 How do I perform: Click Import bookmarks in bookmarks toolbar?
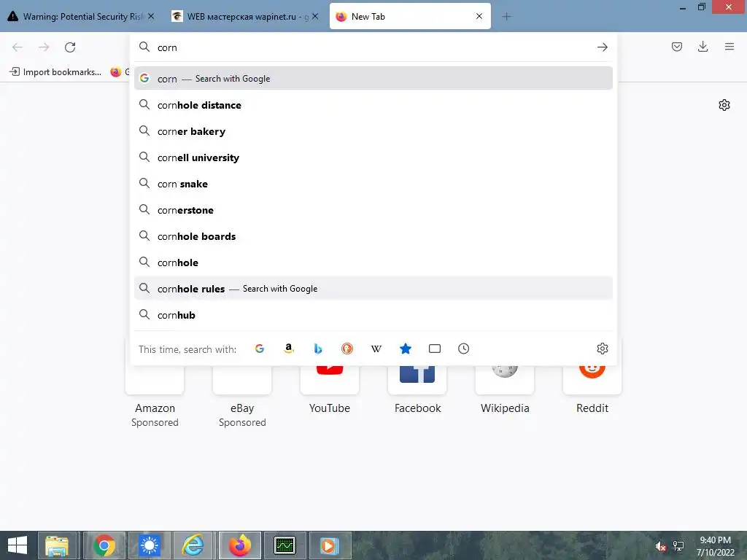pos(55,72)
